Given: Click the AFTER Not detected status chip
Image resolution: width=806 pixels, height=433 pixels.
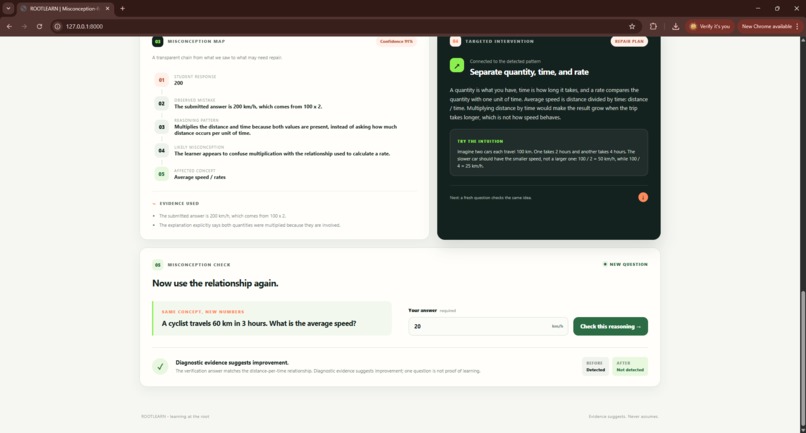Looking at the screenshot, I should pos(630,366).
